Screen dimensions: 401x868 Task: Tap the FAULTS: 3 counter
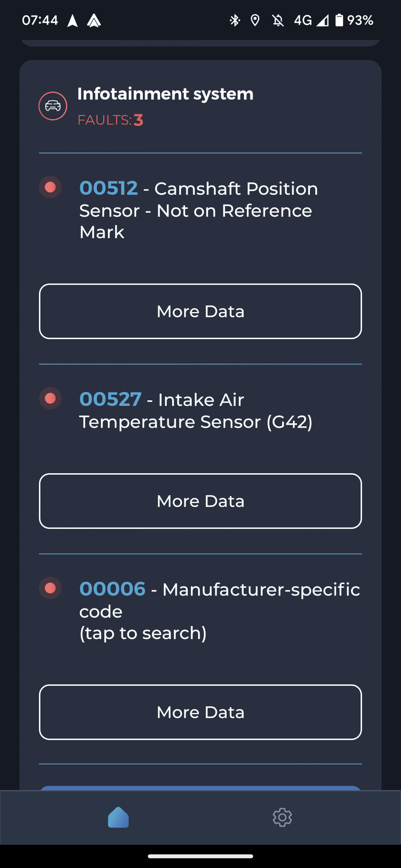pyautogui.click(x=111, y=120)
